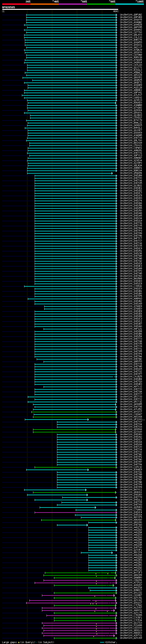Select hit label UniRef100_C1EA47
Image resolution: width=146 pixels, height=644 pixels.
(x=131, y=414)
